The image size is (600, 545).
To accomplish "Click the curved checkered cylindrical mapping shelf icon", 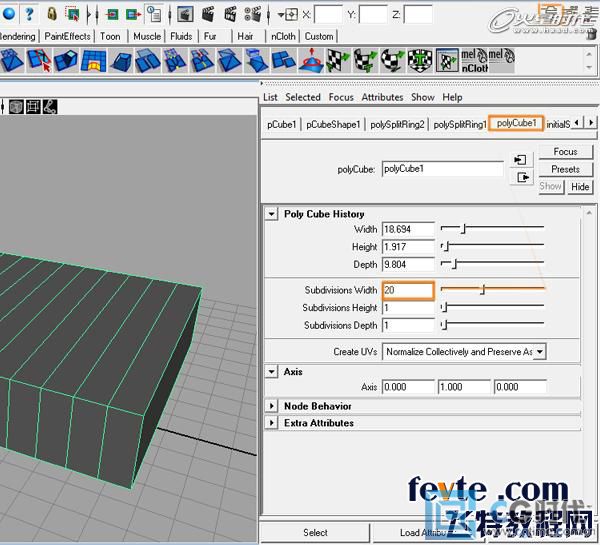I will click(365, 60).
